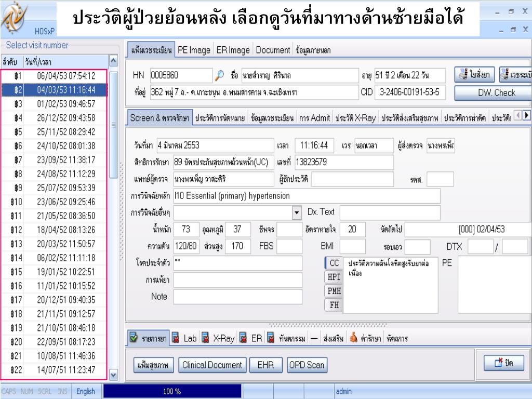Open the ประวัติ X-Ray tab
Viewport: 532px width, 399px height.
point(355,118)
